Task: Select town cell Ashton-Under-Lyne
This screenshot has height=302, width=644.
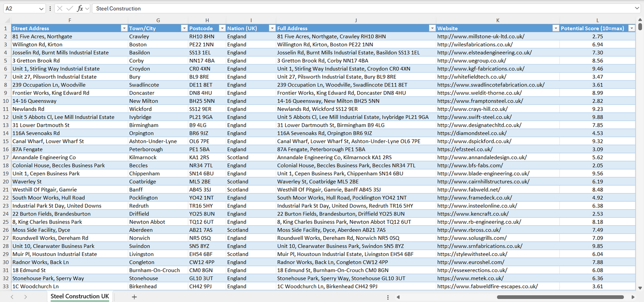Action: point(158,141)
